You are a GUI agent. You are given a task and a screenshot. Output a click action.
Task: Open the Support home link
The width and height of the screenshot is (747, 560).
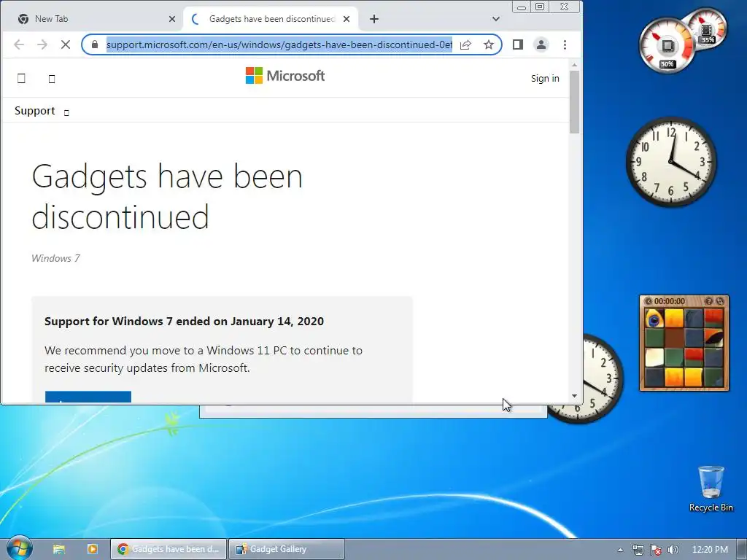(x=35, y=111)
